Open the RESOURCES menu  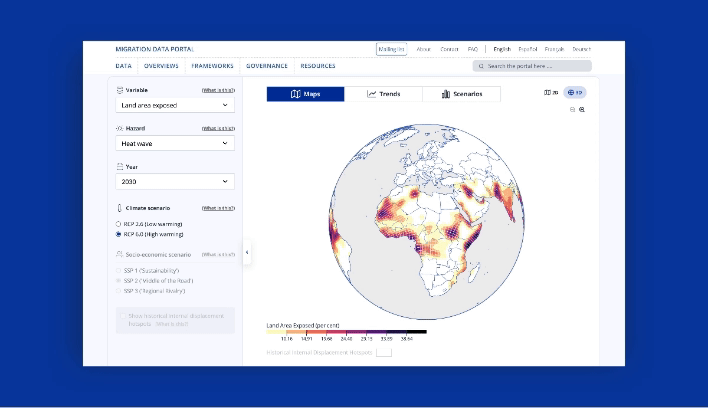tap(318, 66)
